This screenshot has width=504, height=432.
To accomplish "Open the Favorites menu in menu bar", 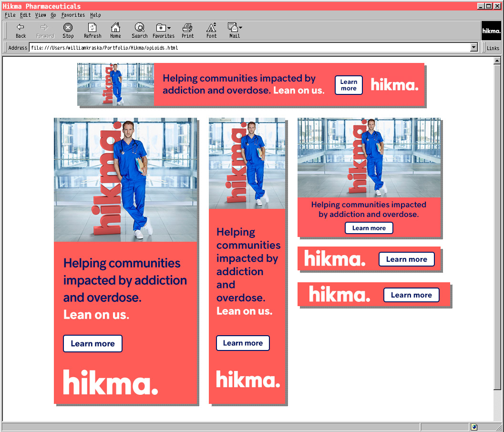I will point(73,15).
